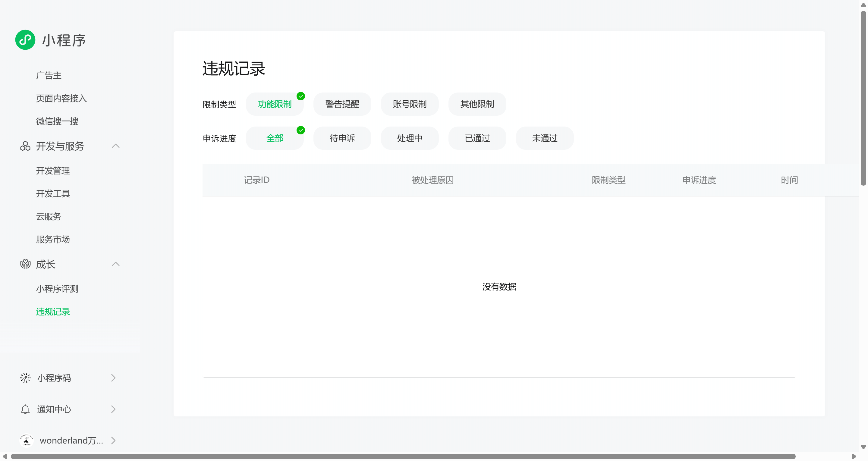868x461 pixels.
Task: Collapse the 成长 section chevron
Action: tap(115, 264)
